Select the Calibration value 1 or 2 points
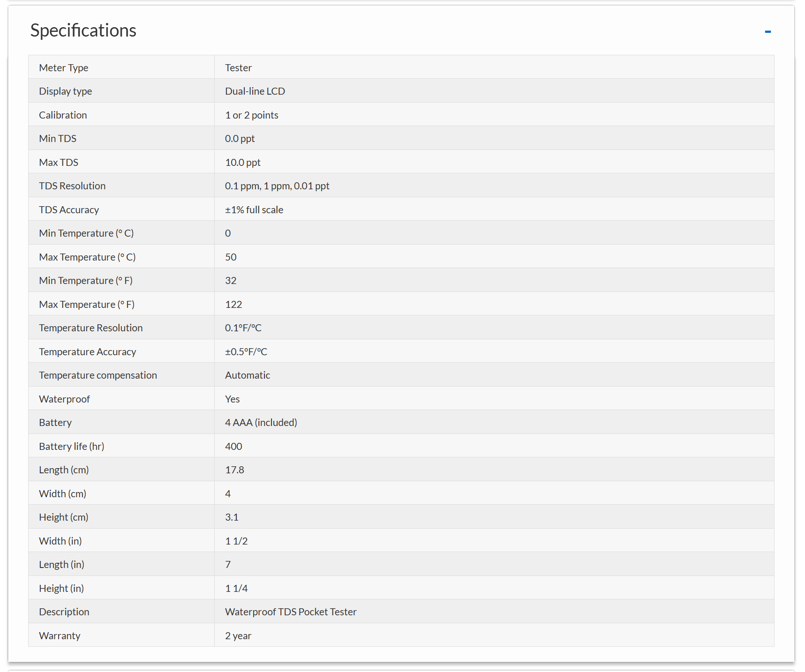This screenshot has width=805, height=672. tap(252, 115)
